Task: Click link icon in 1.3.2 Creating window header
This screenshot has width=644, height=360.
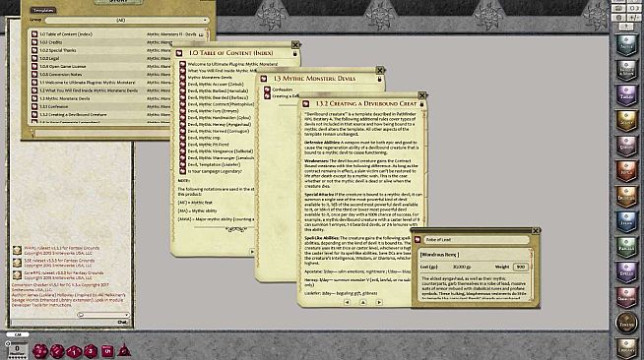Action: pyautogui.click(x=305, y=104)
